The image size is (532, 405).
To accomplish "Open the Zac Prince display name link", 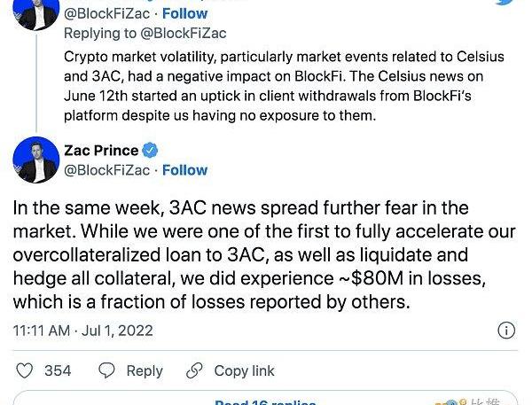I will click(102, 150).
